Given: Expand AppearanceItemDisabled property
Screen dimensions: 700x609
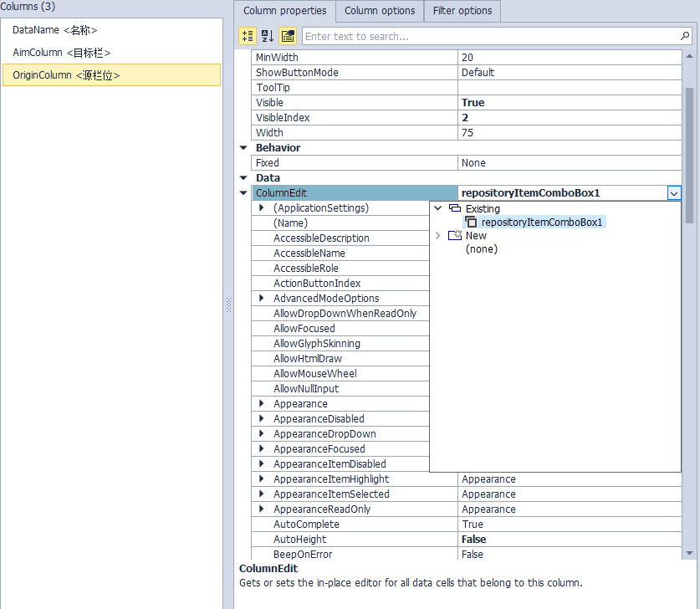Looking at the screenshot, I should click(262, 463).
